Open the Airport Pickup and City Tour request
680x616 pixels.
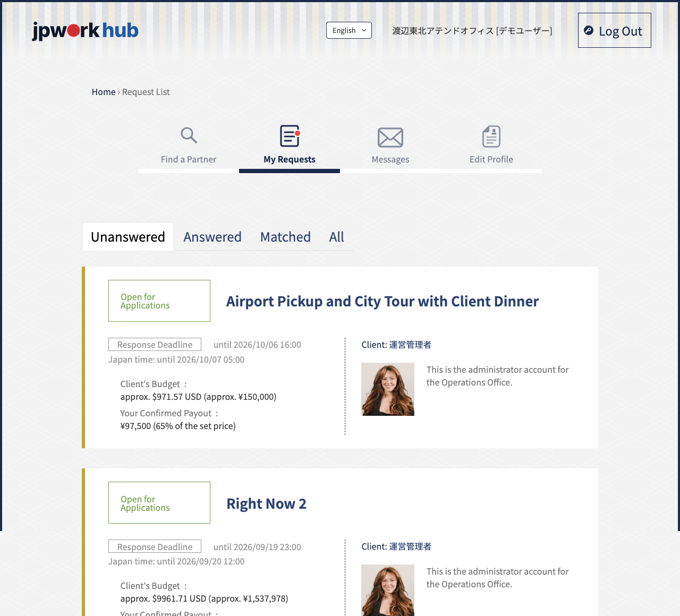[x=382, y=302]
